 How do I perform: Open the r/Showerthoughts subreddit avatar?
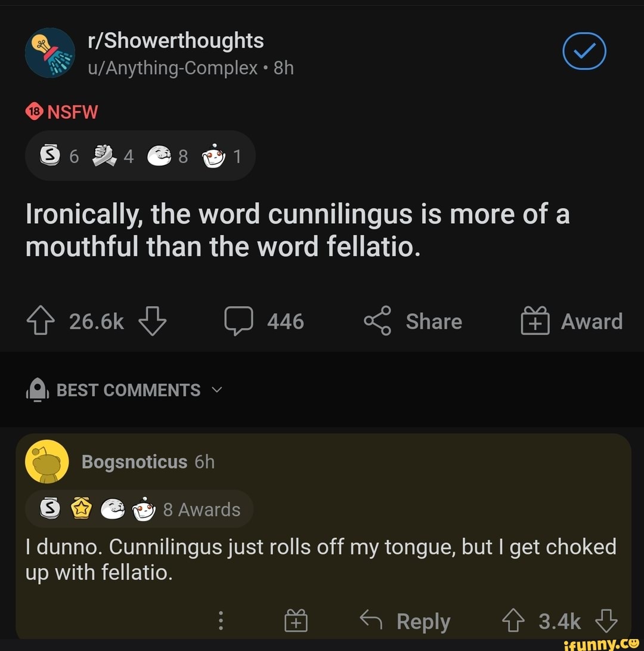[50, 53]
